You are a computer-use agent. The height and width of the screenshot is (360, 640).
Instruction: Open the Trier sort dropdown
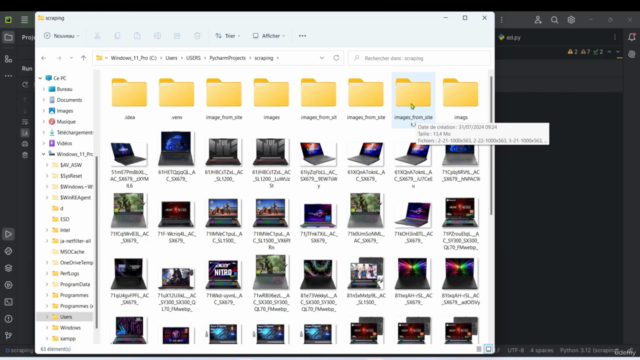228,36
